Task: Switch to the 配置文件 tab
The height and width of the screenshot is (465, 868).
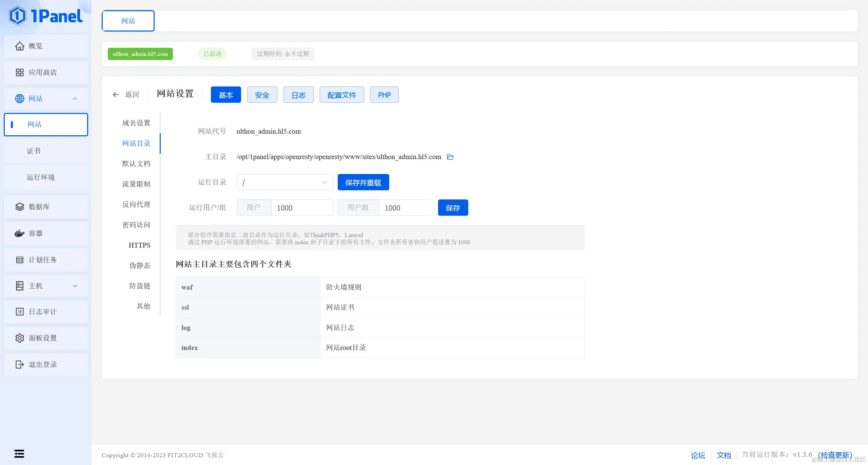Action: pos(341,95)
